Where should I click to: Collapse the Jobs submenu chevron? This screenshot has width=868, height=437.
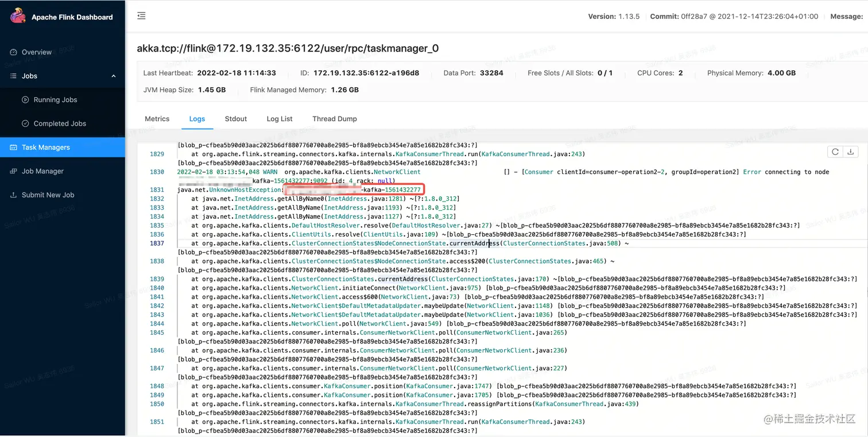113,76
